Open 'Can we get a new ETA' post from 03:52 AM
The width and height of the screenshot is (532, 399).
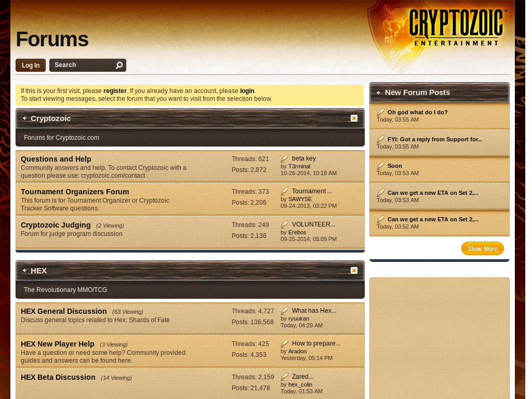[x=433, y=219]
